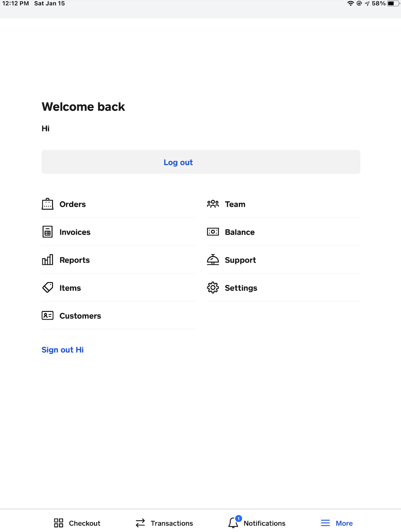The image size is (401, 532).
Task: Click the Balance cash icon
Action: click(x=213, y=232)
